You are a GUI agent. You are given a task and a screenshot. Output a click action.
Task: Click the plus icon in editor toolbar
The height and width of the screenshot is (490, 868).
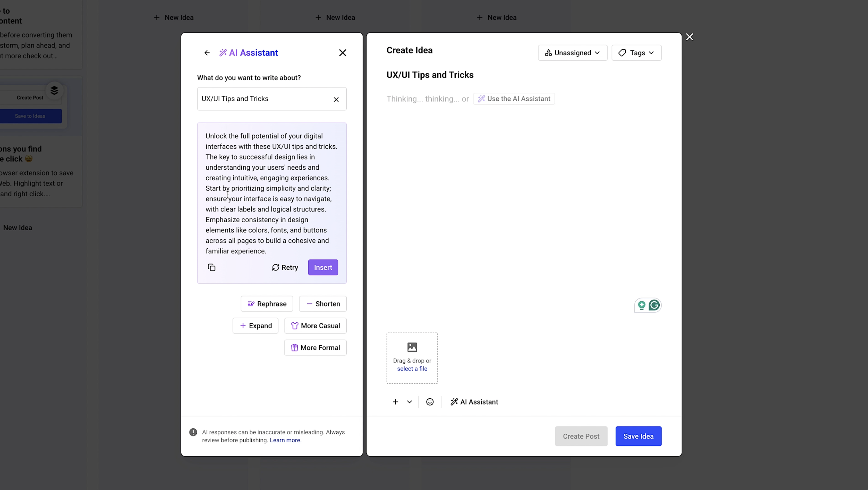click(395, 402)
